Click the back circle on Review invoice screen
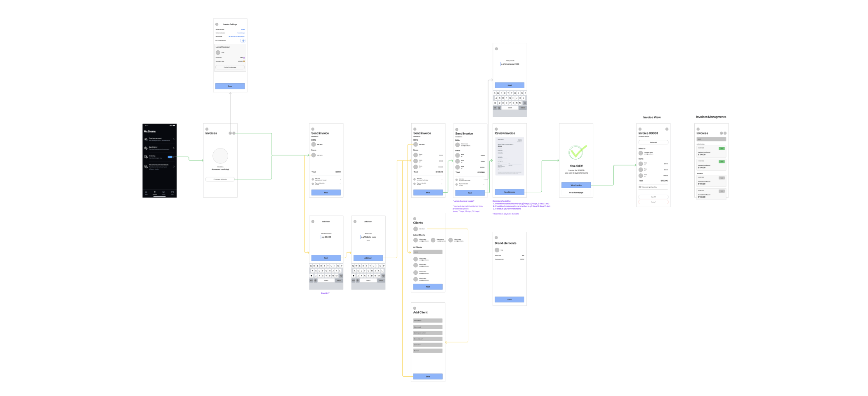This screenshot has height=396, width=868. (496, 129)
